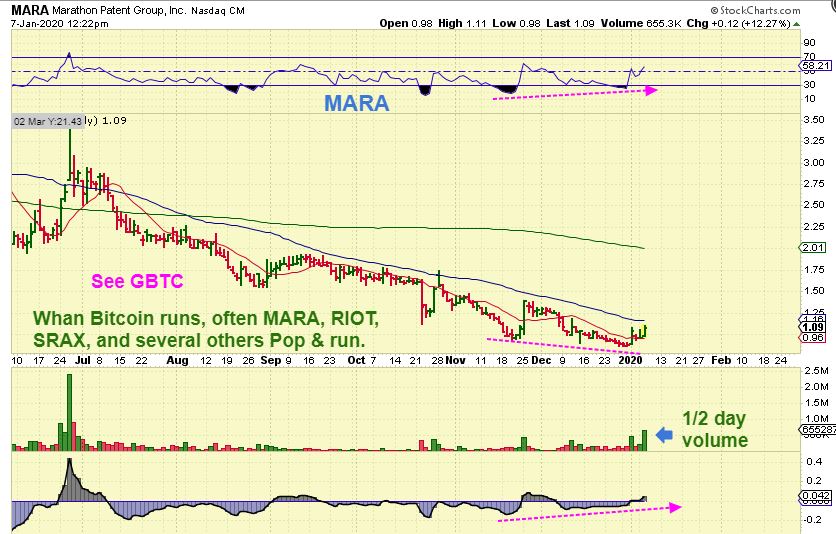Click the RSI axis label 30
Screen dimensions: 836x534
[809, 84]
